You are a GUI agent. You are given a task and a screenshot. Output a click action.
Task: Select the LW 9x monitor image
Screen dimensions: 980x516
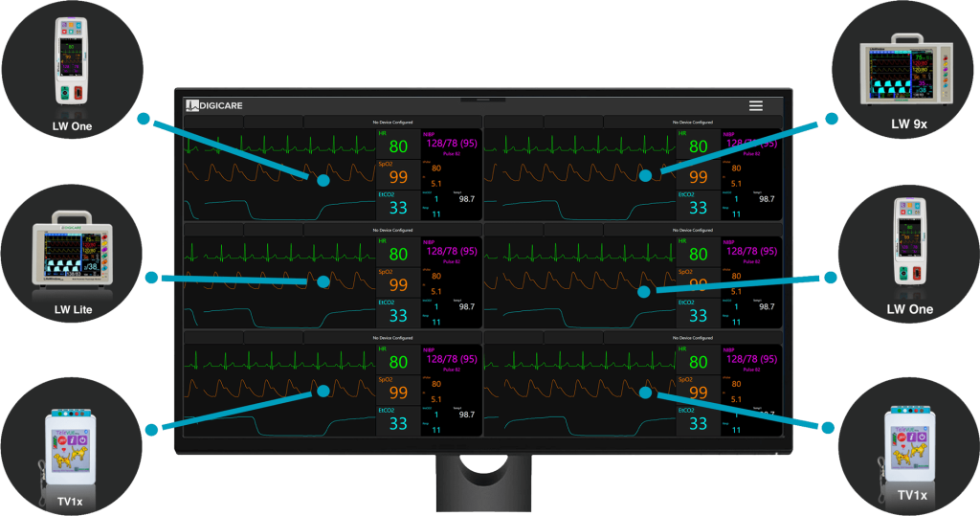[x=906, y=69]
